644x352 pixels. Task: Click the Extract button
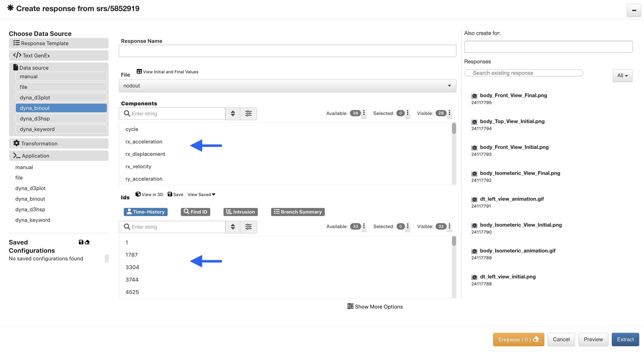pos(625,339)
